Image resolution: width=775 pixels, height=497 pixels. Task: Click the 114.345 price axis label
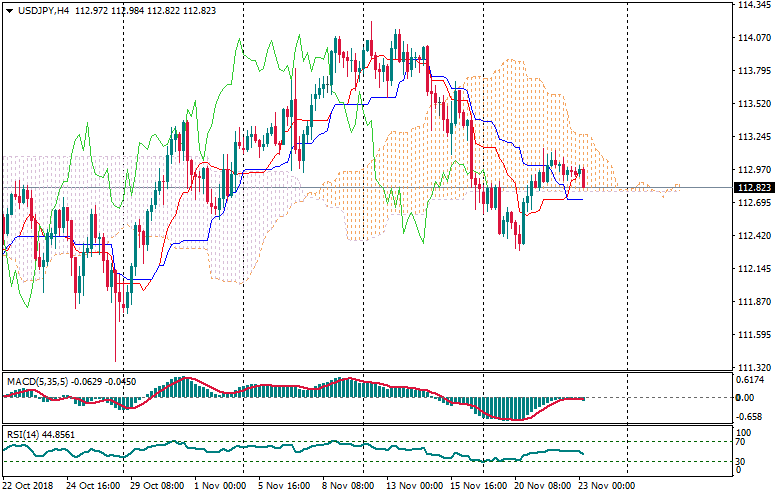tap(750, 5)
